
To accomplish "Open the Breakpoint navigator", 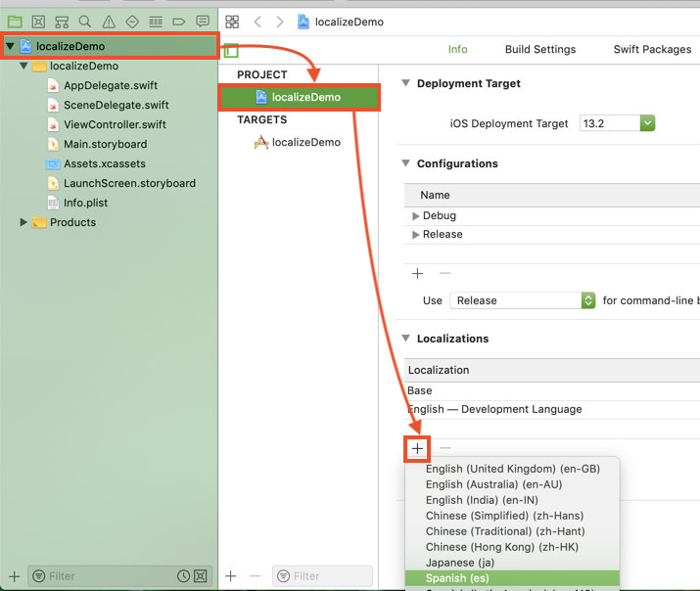I will click(179, 22).
